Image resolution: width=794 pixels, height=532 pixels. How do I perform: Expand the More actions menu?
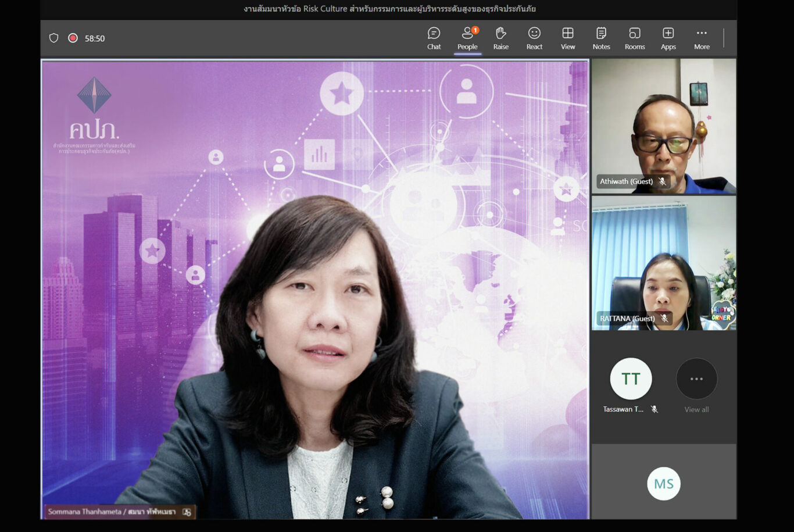[x=702, y=38]
